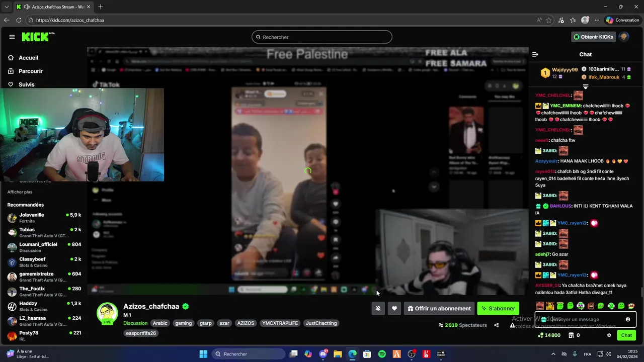Click the Rechercher search field on Kick
The image size is (644, 362).
coord(322,37)
